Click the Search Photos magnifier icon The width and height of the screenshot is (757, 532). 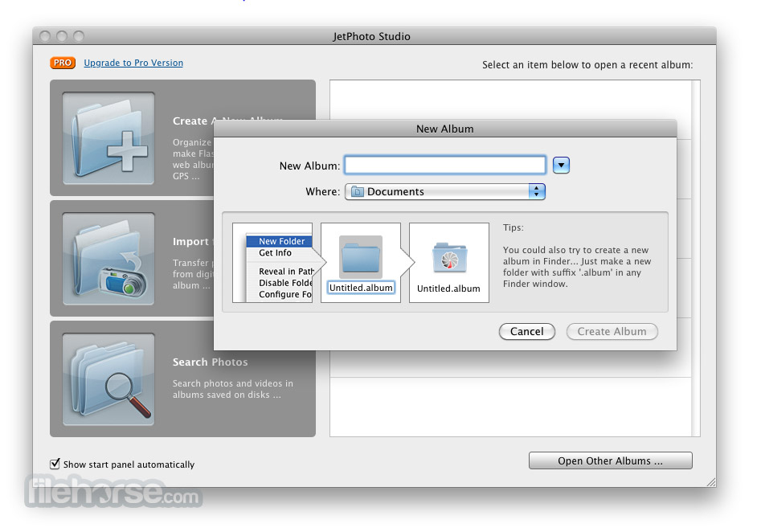point(108,379)
